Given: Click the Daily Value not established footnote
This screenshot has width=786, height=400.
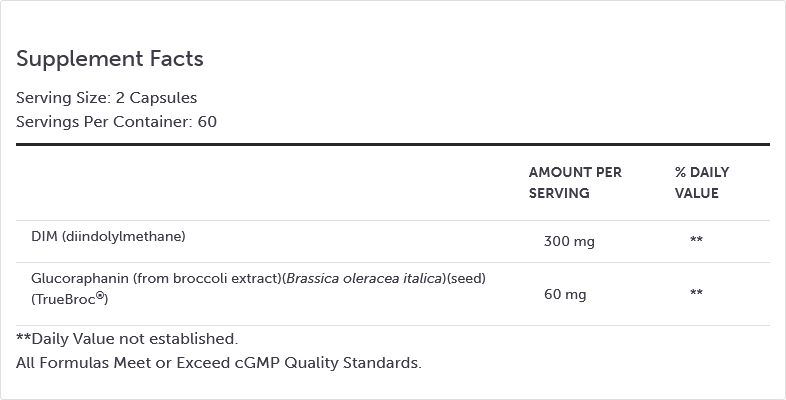Looking at the screenshot, I should pyautogui.click(x=127, y=339).
